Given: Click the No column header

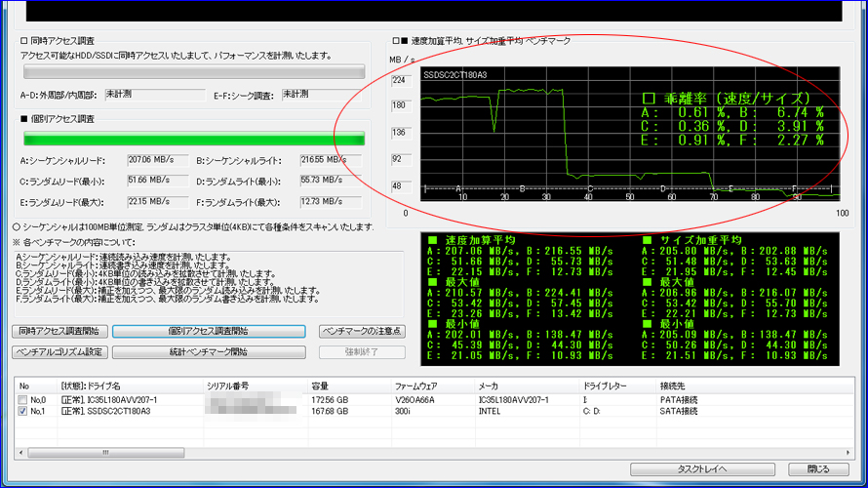Looking at the screenshot, I should pyautogui.click(x=36, y=386).
